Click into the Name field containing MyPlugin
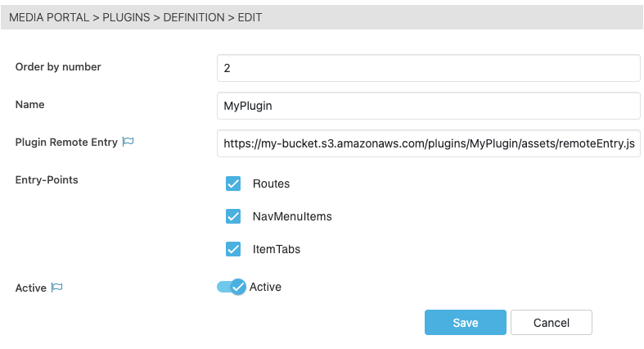644x349 pixels. point(428,106)
